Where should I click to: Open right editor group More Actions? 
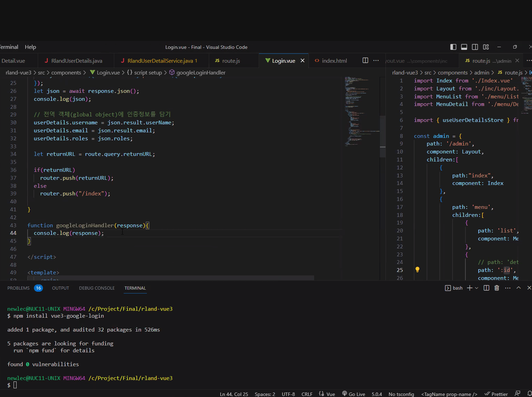529,60
